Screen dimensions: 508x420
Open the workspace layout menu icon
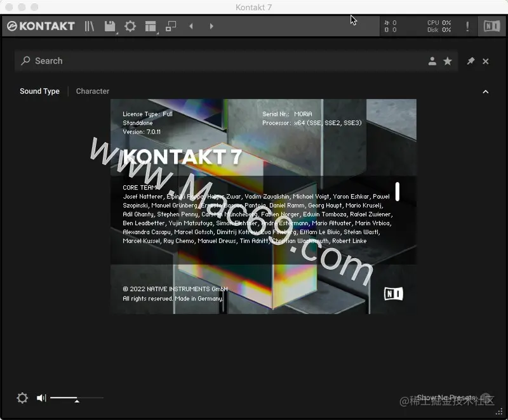click(x=150, y=26)
